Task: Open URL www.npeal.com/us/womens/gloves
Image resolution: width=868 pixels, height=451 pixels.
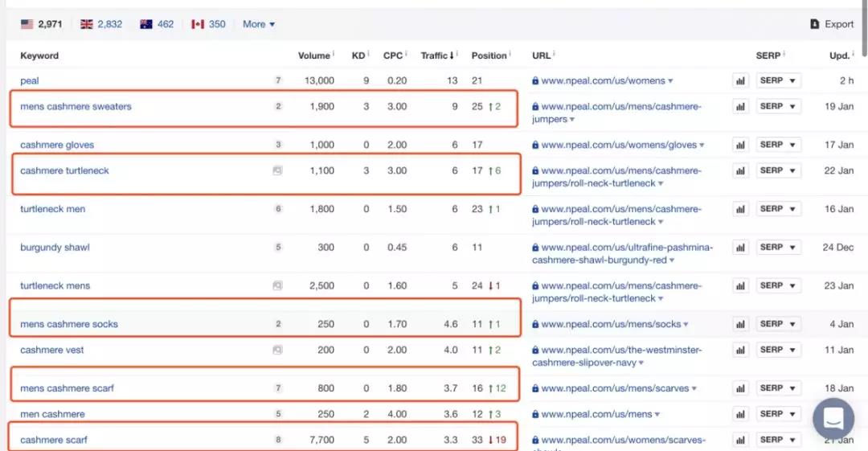Action: click(619, 145)
